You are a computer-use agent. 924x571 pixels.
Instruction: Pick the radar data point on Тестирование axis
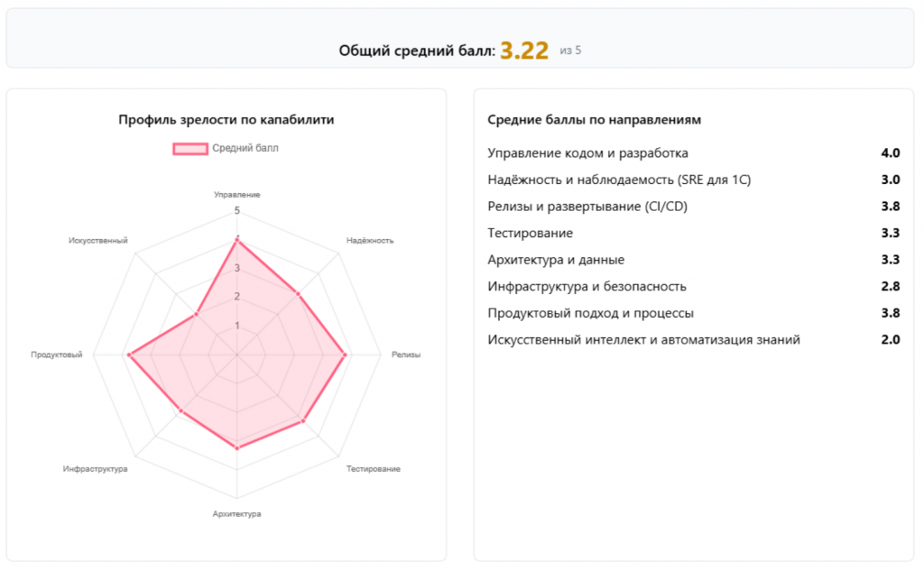(303, 421)
